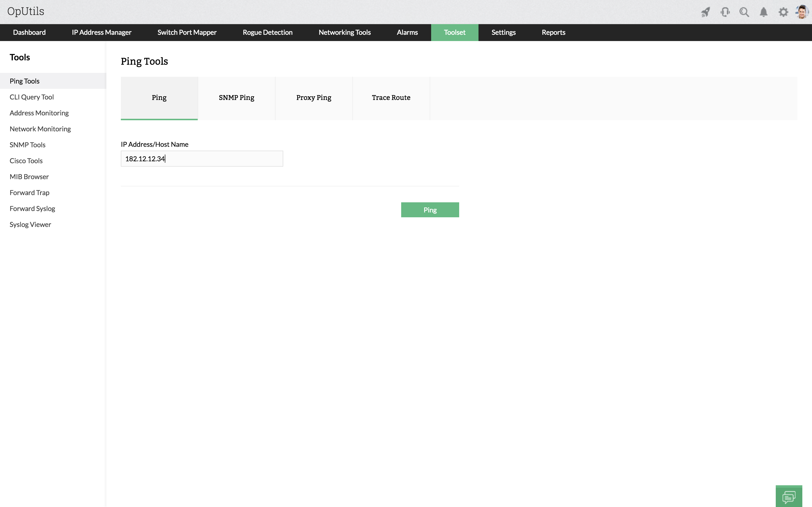Click the Ping button
Screen dimensions: 812x507
430,209
